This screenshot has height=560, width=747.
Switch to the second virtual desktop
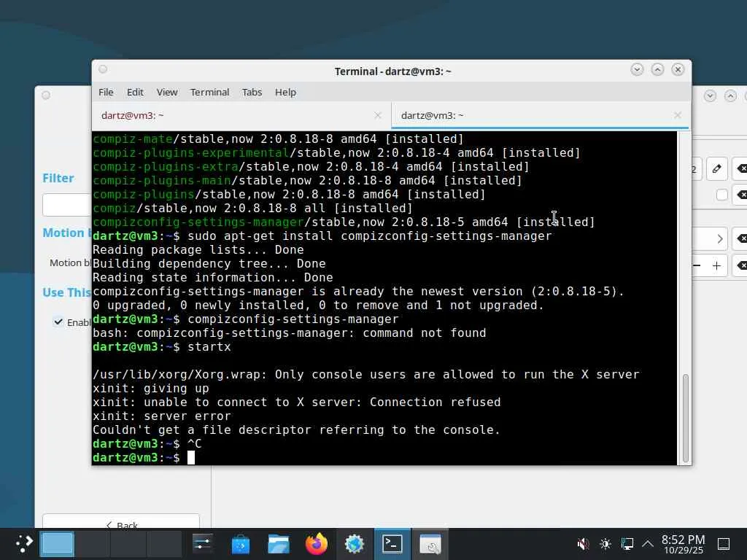[93, 544]
